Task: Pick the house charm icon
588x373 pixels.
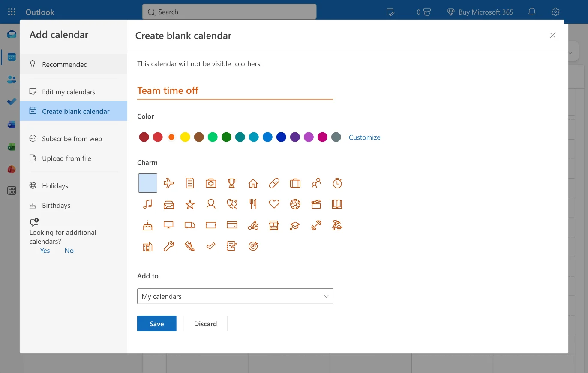Action: pyautogui.click(x=253, y=183)
